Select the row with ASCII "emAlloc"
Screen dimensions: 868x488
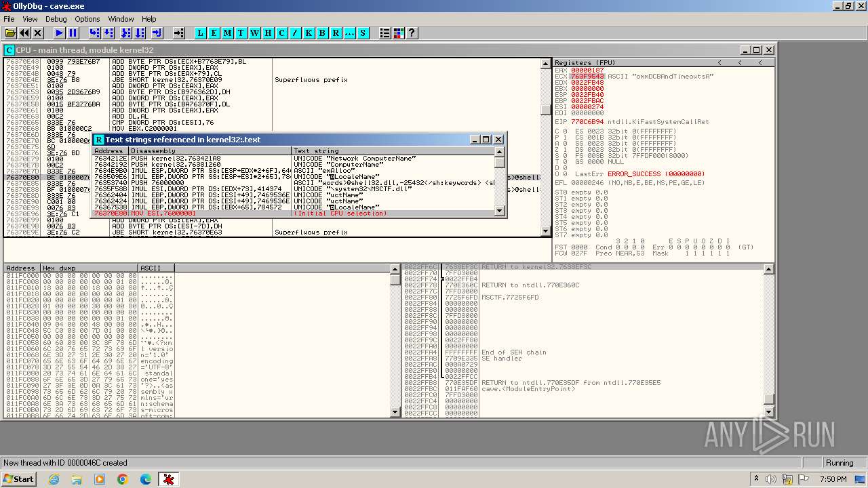coord(294,170)
